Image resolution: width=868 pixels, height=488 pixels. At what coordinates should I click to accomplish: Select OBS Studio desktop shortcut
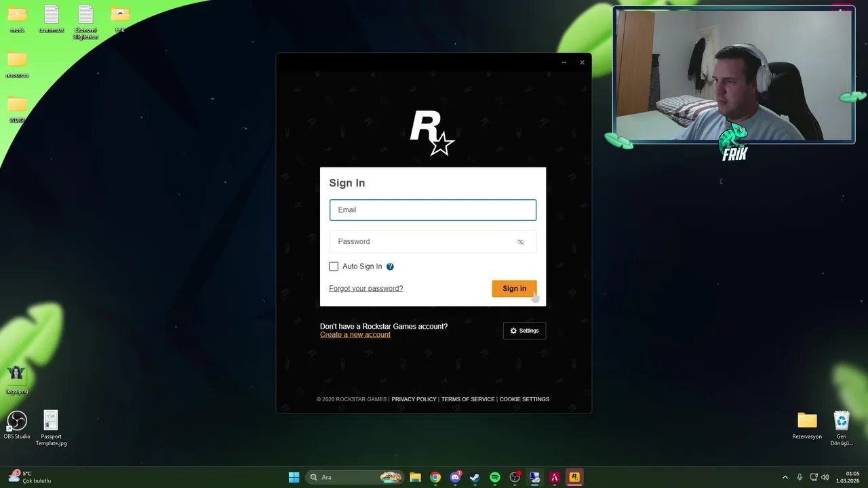pyautogui.click(x=17, y=425)
